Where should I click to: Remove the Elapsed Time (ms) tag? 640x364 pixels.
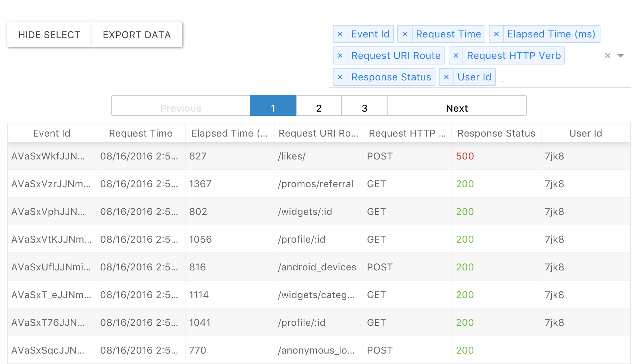click(x=496, y=34)
